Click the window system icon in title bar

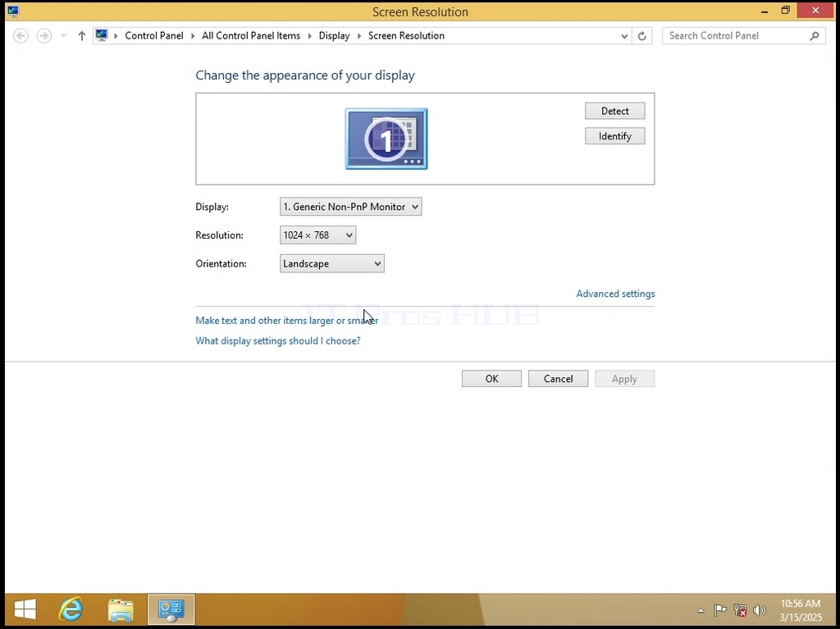13,11
